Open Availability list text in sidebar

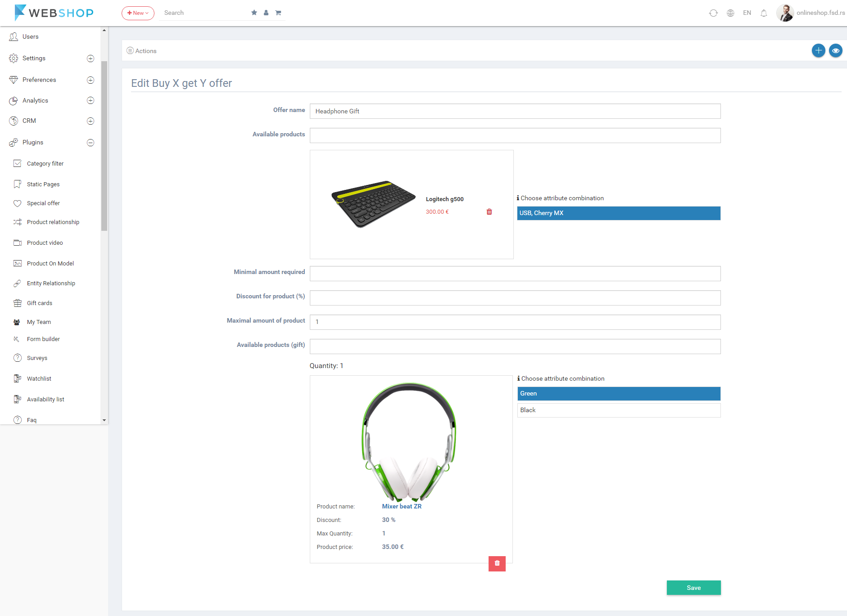[45, 399]
